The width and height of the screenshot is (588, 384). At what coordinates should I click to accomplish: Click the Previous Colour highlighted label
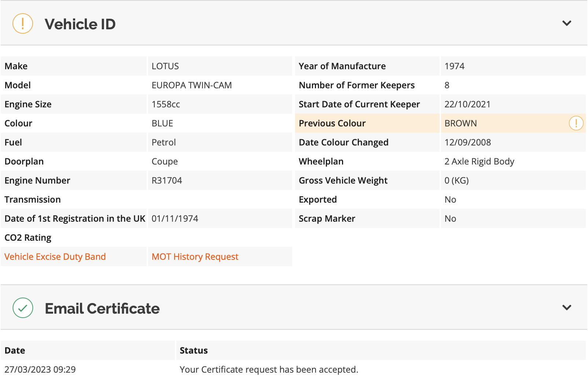tap(332, 123)
